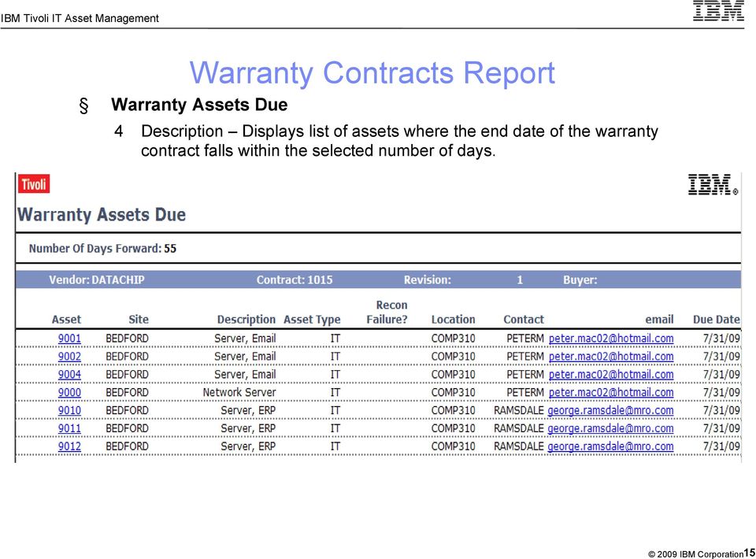This screenshot has width=756, height=559.
Task: Click the Asset Type column header
Action: click(x=312, y=320)
